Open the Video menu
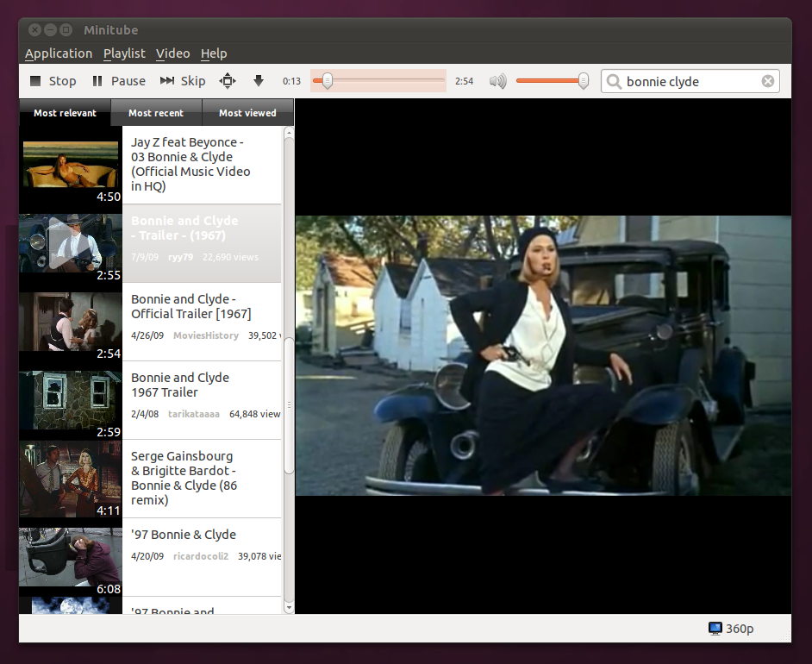The width and height of the screenshot is (812, 664). pos(173,53)
